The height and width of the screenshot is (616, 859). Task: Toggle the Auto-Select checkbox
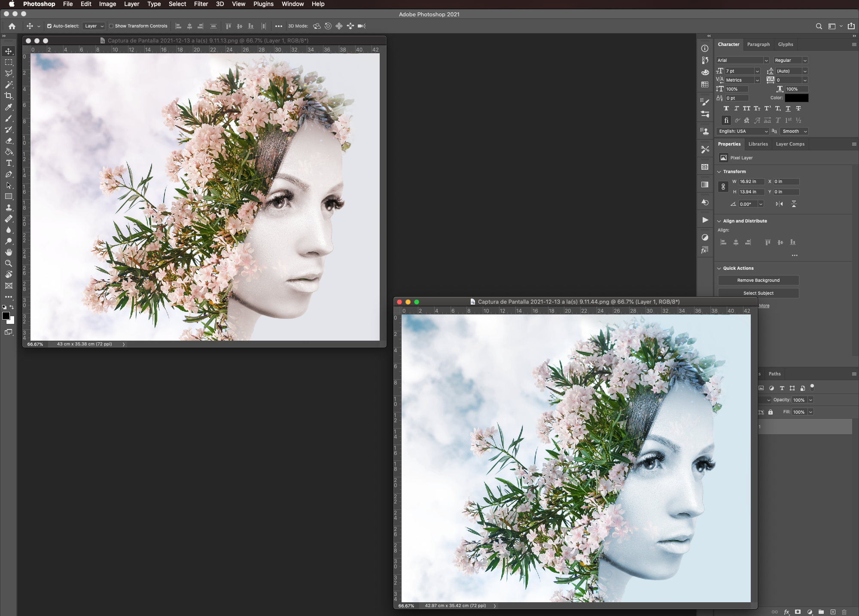coord(49,26)
